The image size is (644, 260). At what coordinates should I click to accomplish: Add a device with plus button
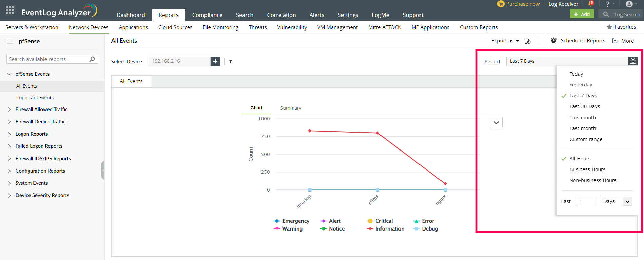(215, 61)
